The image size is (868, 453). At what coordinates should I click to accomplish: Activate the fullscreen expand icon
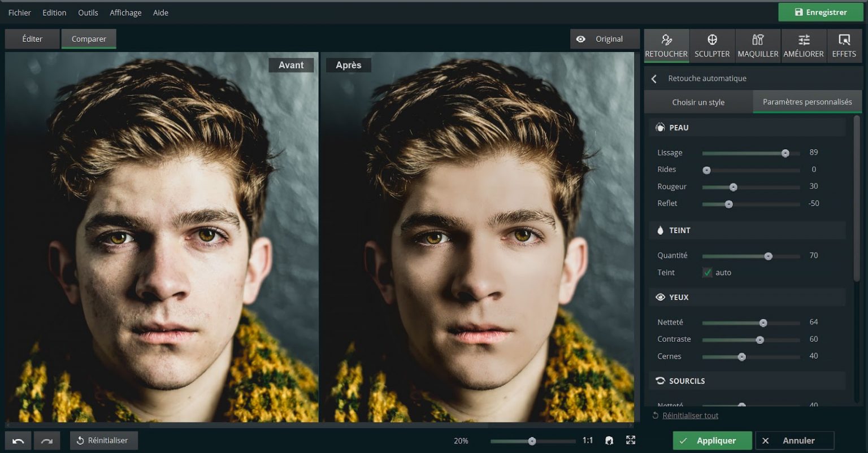pos(630,440)
